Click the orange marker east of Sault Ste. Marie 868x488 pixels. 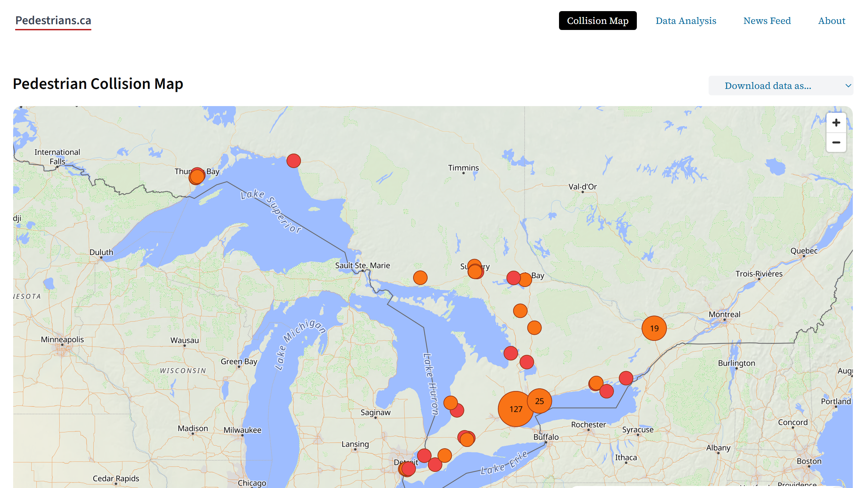tap(420, 278)
